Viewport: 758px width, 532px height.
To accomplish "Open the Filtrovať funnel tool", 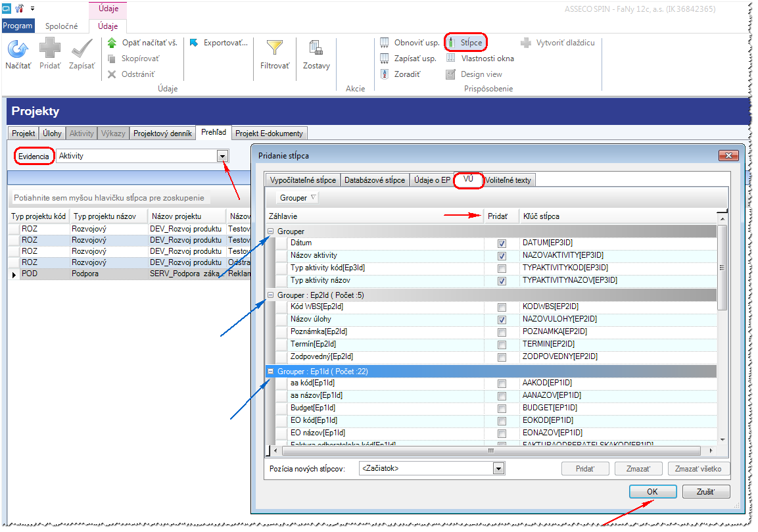I will [275, 47].
